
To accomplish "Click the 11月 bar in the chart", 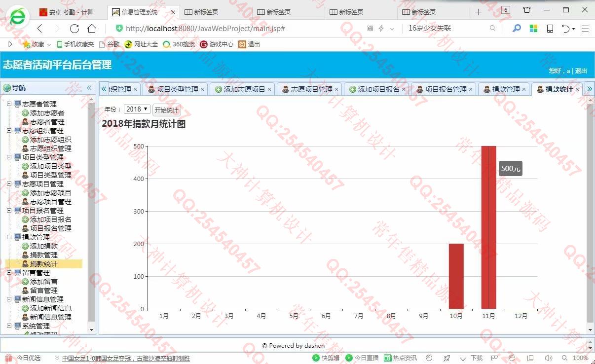I will click(488, 227).
